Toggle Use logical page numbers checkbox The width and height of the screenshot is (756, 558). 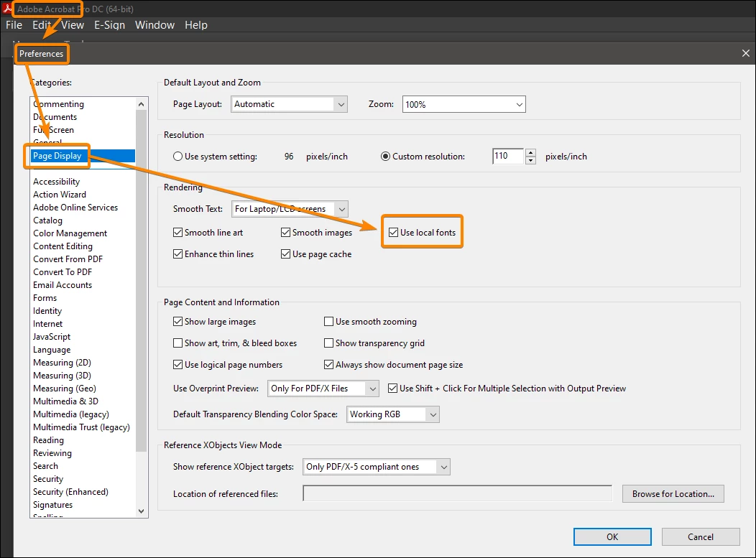(178, 365)
